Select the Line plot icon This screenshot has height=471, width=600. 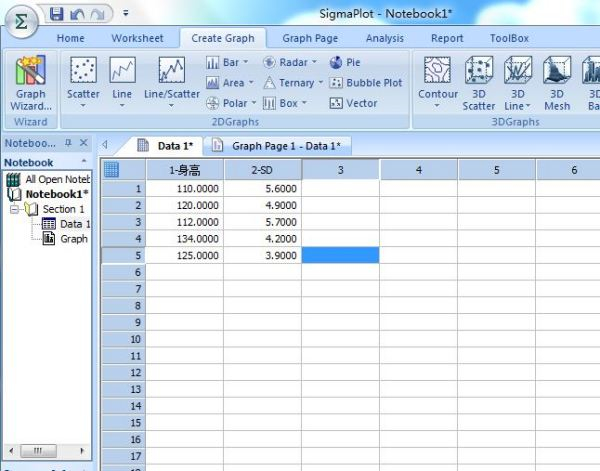point(122,80)
